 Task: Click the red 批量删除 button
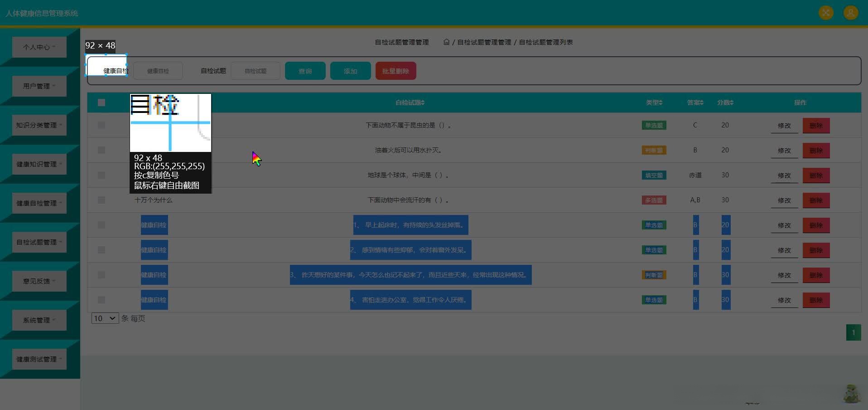point(396,71)
